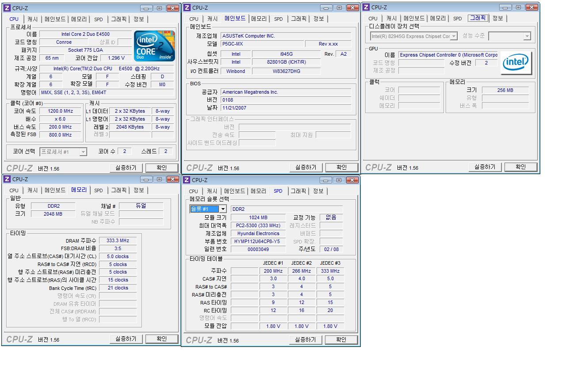
Task: Click 실증하기 button in CPU-tab window
Action: coord(126,168)
